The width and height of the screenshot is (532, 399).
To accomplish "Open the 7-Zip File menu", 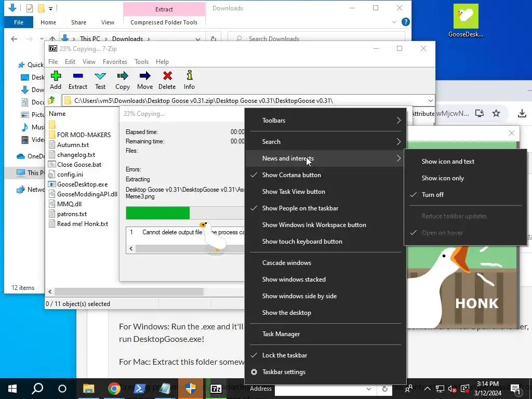I will (53, 62).
